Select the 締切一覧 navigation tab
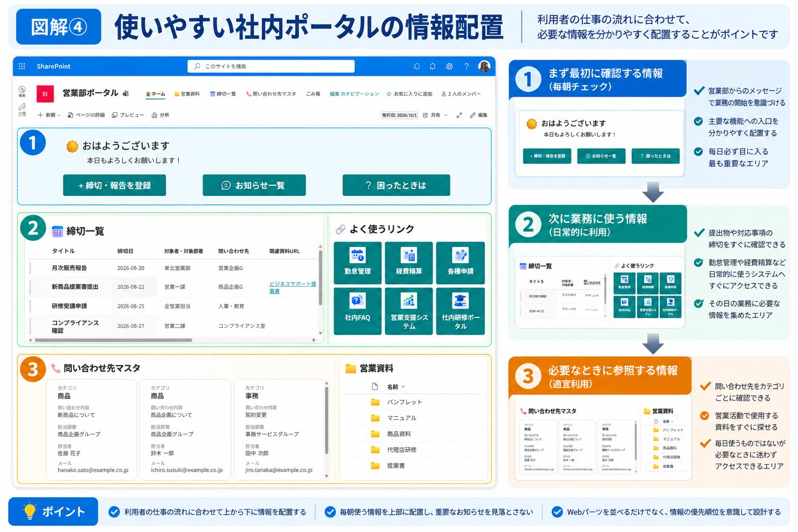This screenshot has width=798, height=532. [223, 94]
